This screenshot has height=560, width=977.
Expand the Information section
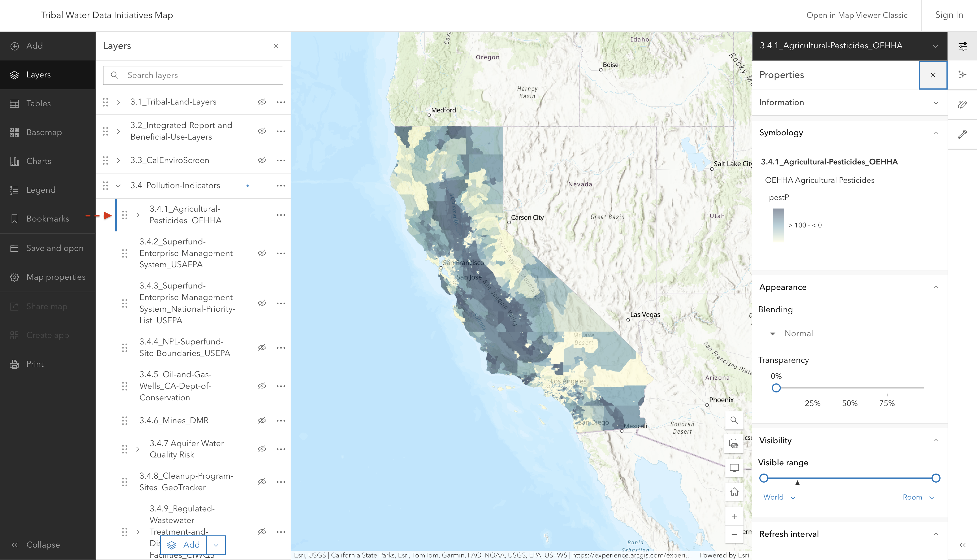point(849,103)
